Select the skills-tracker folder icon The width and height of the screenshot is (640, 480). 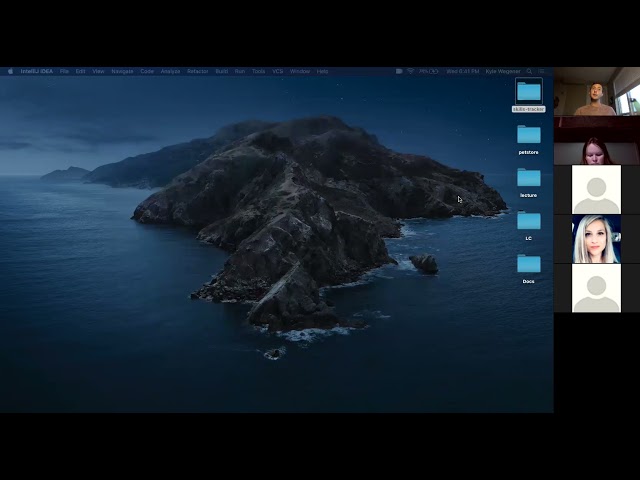[529, 91]
